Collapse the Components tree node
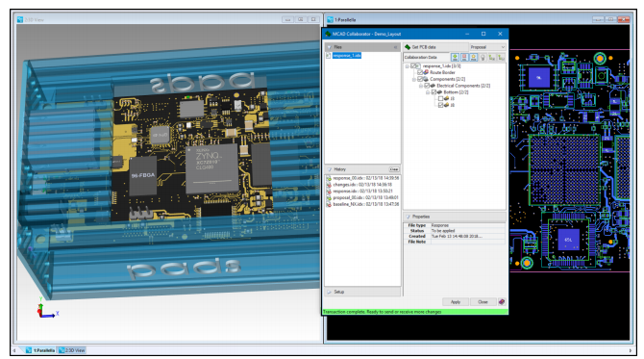 point(414,79)
